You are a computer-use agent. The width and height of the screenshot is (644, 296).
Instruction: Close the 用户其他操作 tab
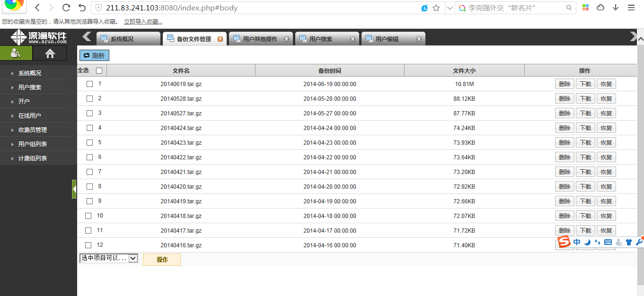click(x=286, y=39)
